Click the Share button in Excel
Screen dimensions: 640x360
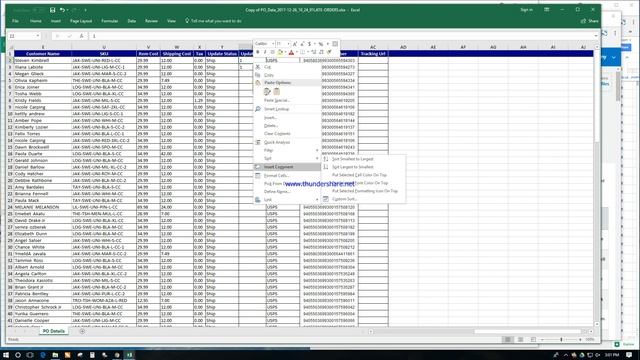pyautogui.click(x=589, y=21)
